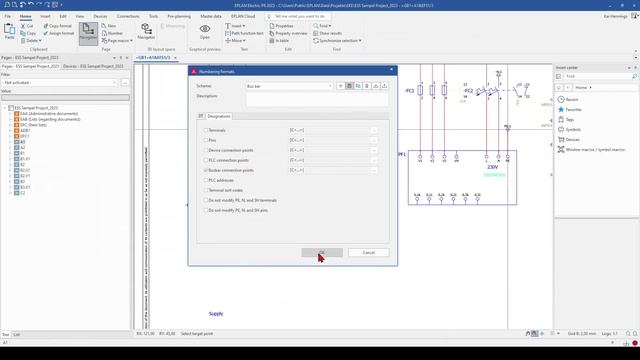Switch to the Master data ribbon tab
Image resolution: width=640 pixels, height=360 pixels.
pos(211,16)
